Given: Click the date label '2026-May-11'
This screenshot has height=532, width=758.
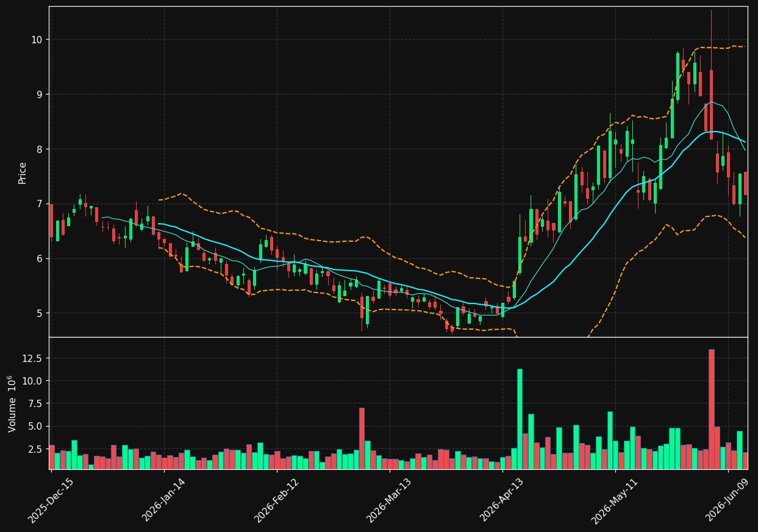Looking at the screenshot, I should pyautogui.click(x=615, y=500).
